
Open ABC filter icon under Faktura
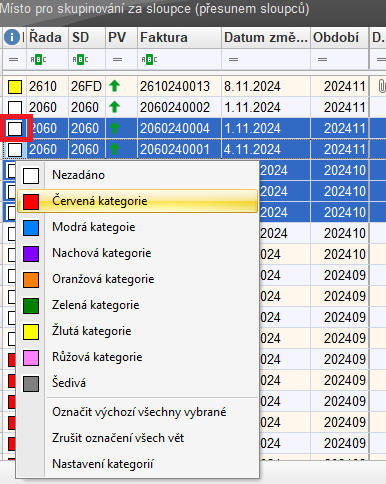tap(149, 60)
